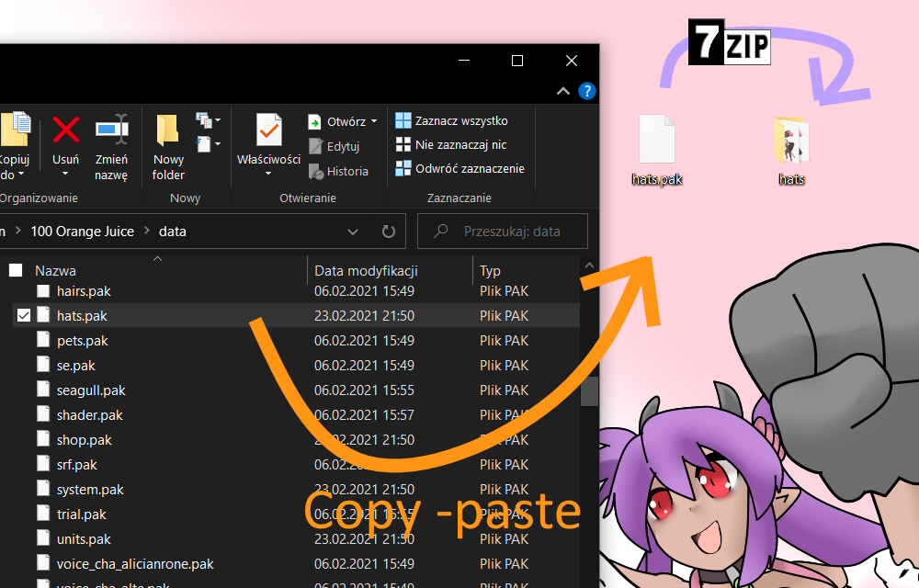
Task: Open the Kopiuj do dropdown arrow
Action: 21,175
